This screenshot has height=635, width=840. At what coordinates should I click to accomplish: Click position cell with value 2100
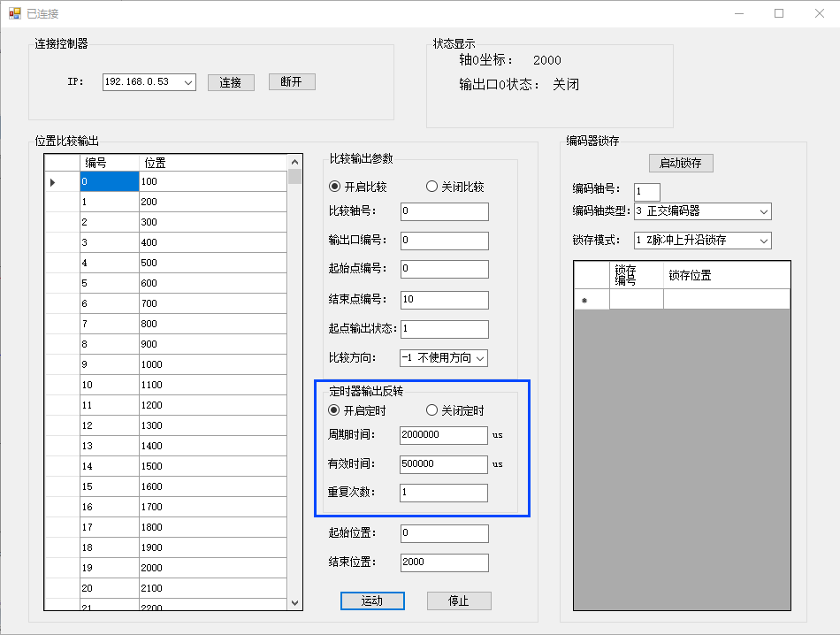pos(213,588)
